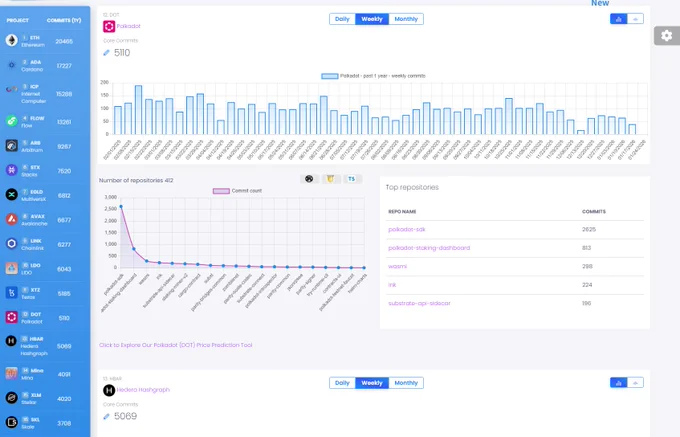Open the settings gear panel

667,36
